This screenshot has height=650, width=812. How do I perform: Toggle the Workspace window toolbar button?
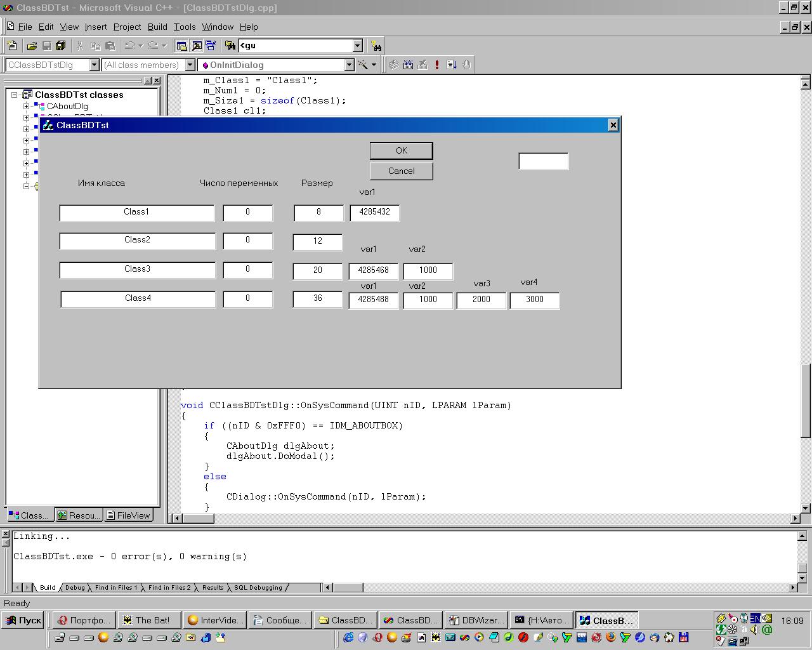click(182, 46)
